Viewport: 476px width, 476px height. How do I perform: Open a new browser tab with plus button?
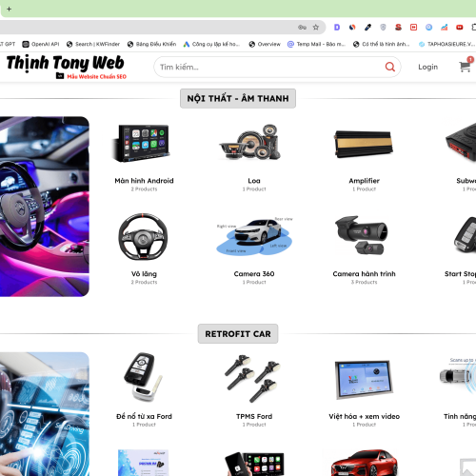point(10,9)
